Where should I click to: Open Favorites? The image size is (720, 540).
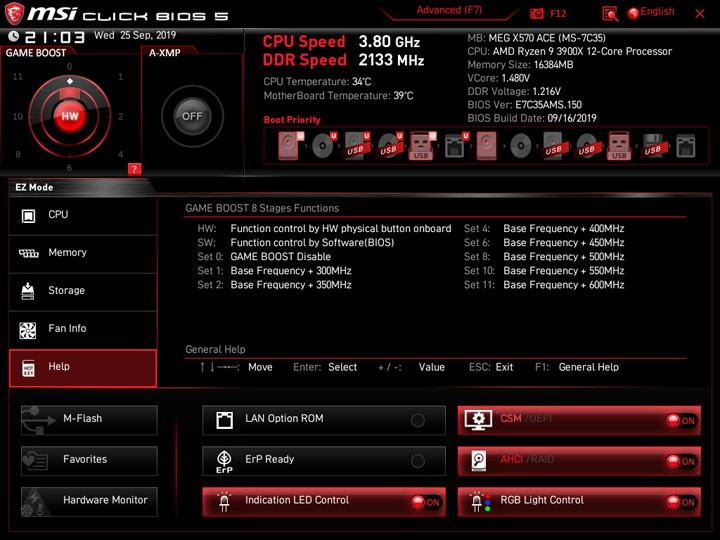coord(89,461)
